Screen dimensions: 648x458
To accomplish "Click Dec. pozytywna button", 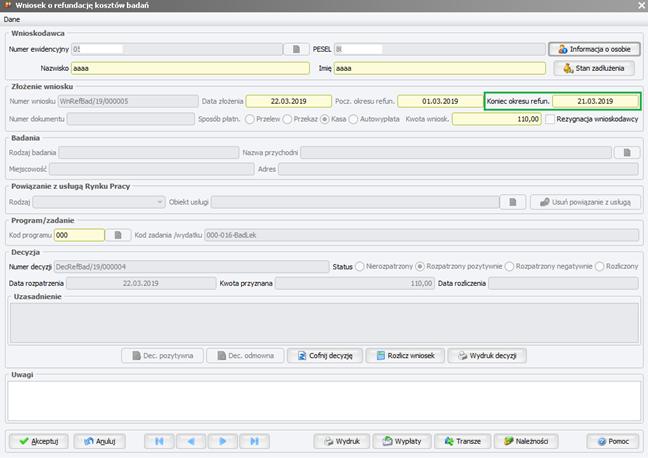I will pyautogui.click(x=162, y=355).
